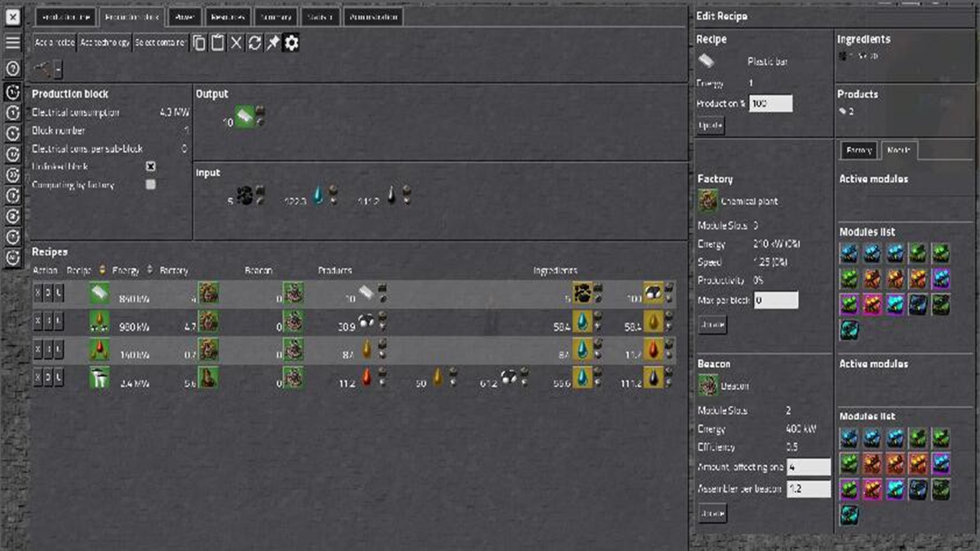Viewport: 980px width, 551px height.
Task: Open the hamburger menu on left sidebar
Action: pyautogui.click(x=13, y=42)
